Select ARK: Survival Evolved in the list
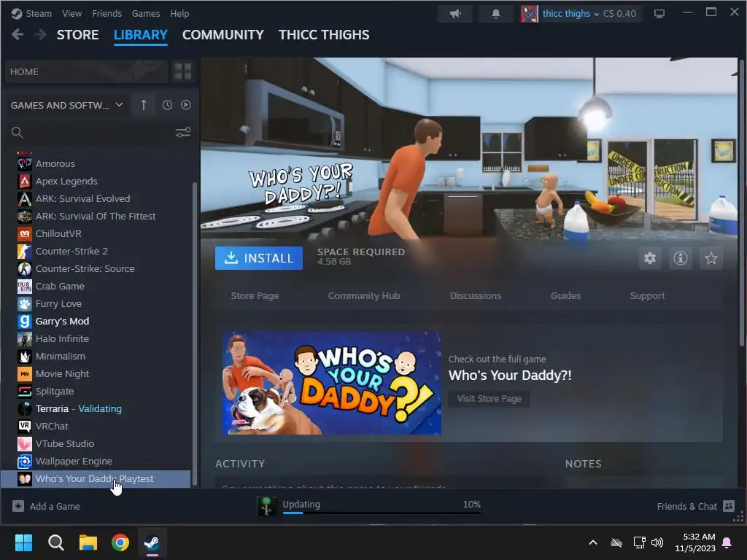Image resolution: width=747 pixels, height=560 pixels. tap(96, 198)
